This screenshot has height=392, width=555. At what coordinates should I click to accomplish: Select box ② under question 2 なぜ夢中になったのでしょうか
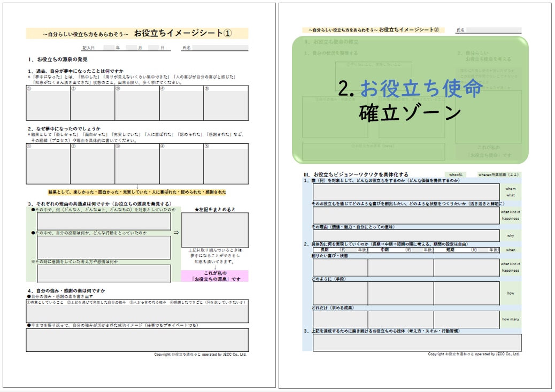click(92, 164)
